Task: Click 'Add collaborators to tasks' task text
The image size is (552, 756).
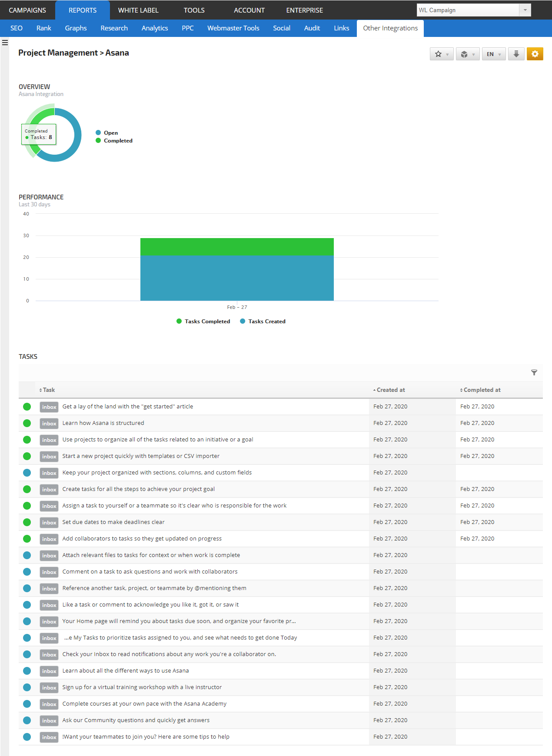Action: (142, 539)
